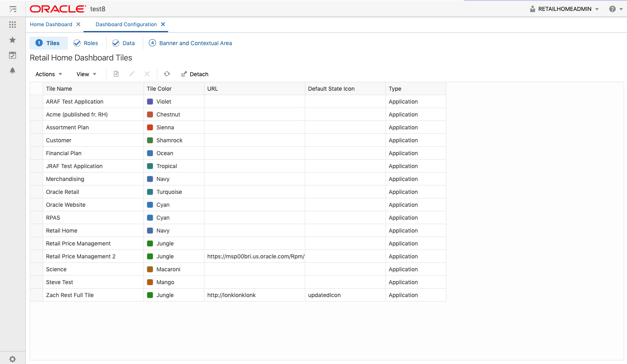Open the Settings gear at sidebar bottom
Screen dimensions: 627x364
pos(12,359)
